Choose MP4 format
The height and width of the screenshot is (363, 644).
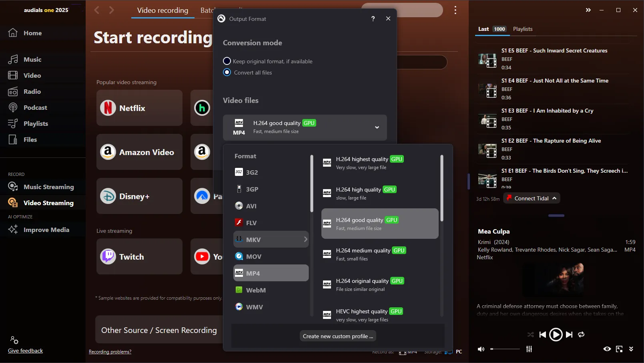tap(271, 273)
